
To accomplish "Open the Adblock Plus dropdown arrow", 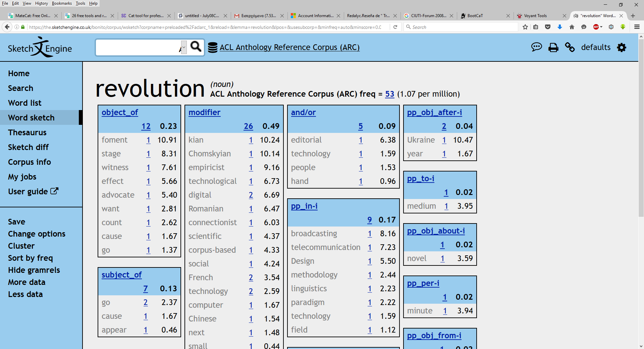I will coord(601,27).
